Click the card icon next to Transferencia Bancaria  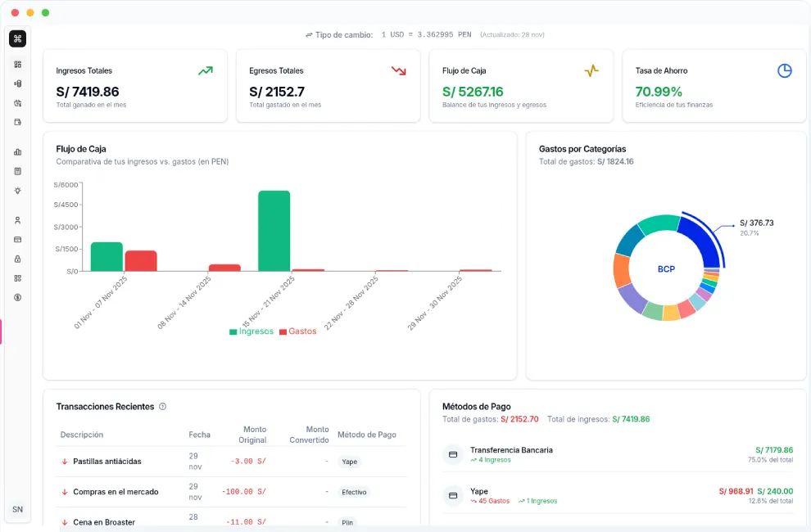coord(453,454)
